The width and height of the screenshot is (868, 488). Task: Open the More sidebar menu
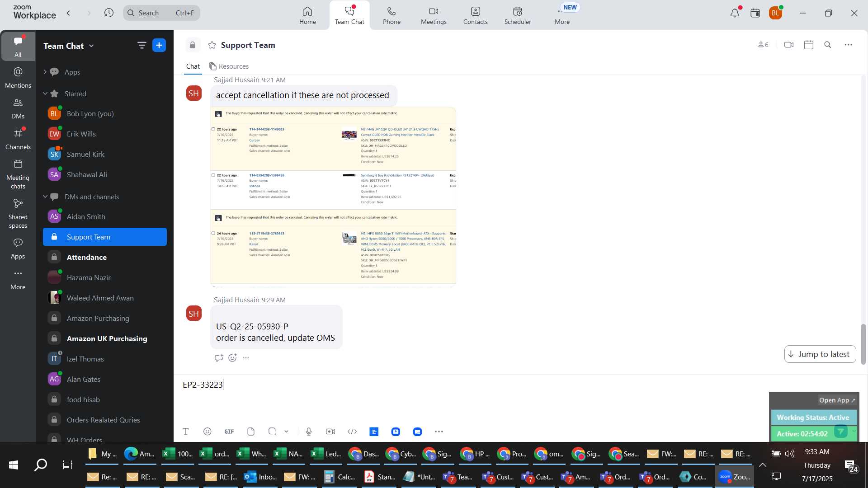18,279
